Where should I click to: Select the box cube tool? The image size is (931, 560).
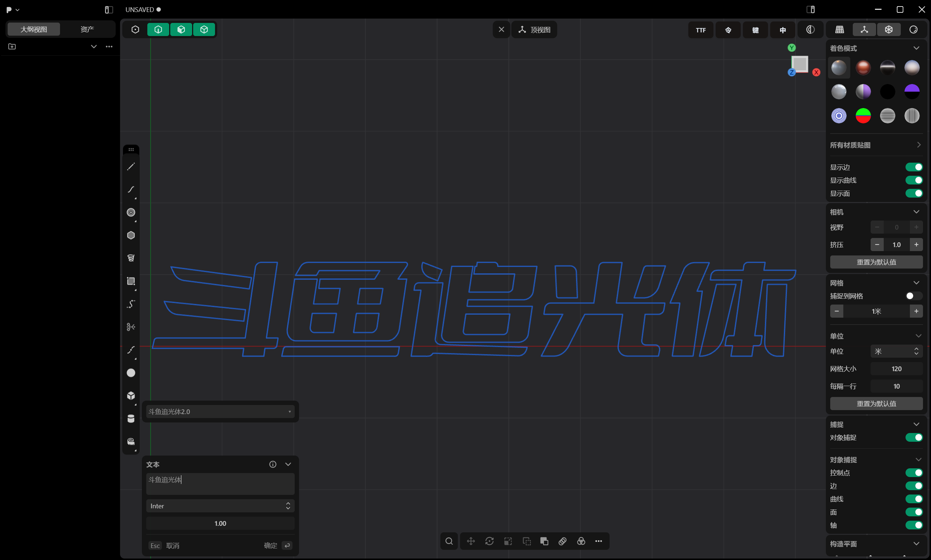click(131, 396)
